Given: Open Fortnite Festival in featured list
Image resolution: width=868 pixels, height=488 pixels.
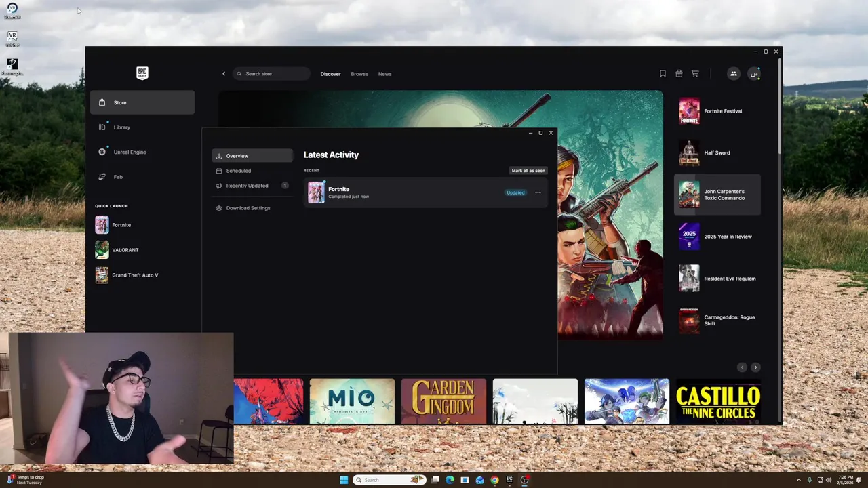Looking at the screenshot, I should click(x=717, y=111).
